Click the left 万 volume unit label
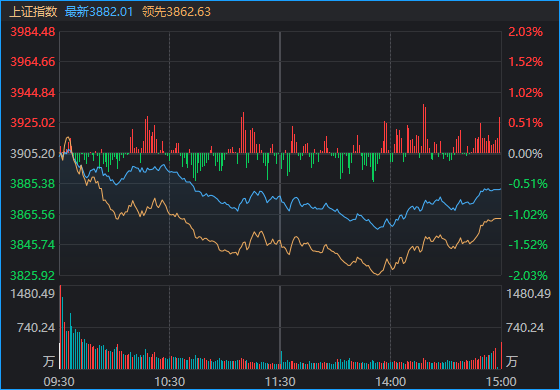This screenshot has width=560, height=390. coord(49,361)
